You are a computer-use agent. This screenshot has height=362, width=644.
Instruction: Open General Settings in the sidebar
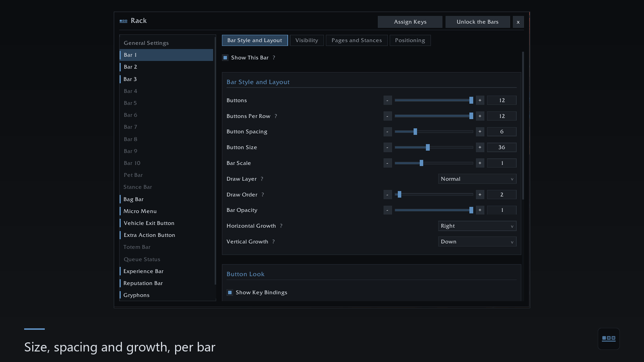[x=167, y=43]
